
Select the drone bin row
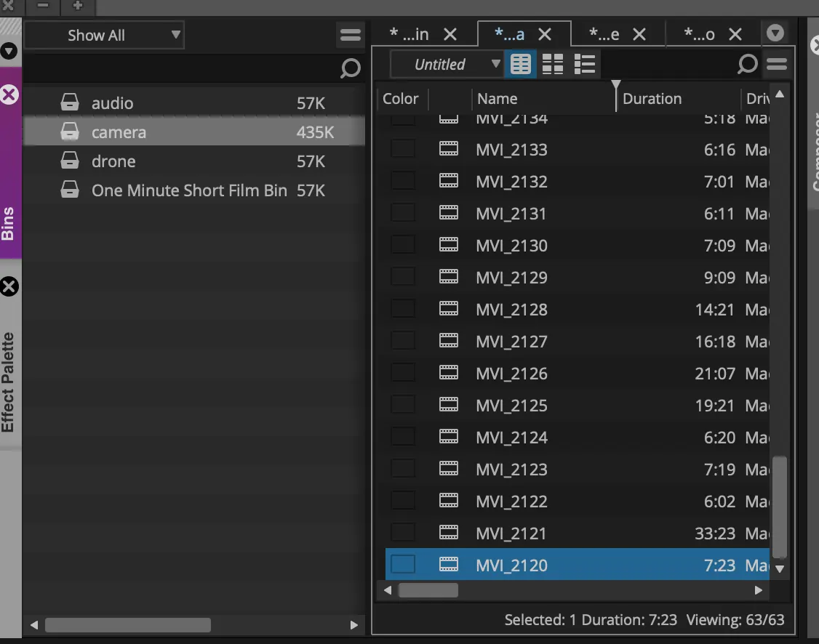coord(193,161)
